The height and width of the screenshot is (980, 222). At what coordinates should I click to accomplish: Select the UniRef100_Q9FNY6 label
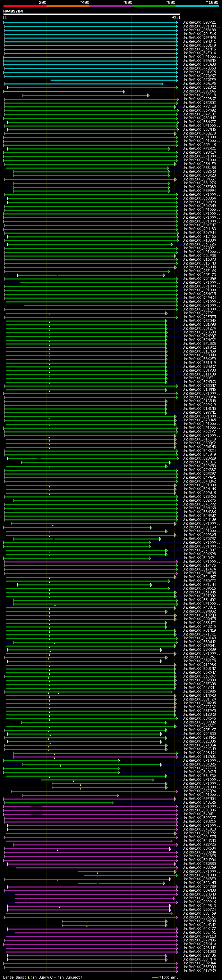click(x=199, y=38)
